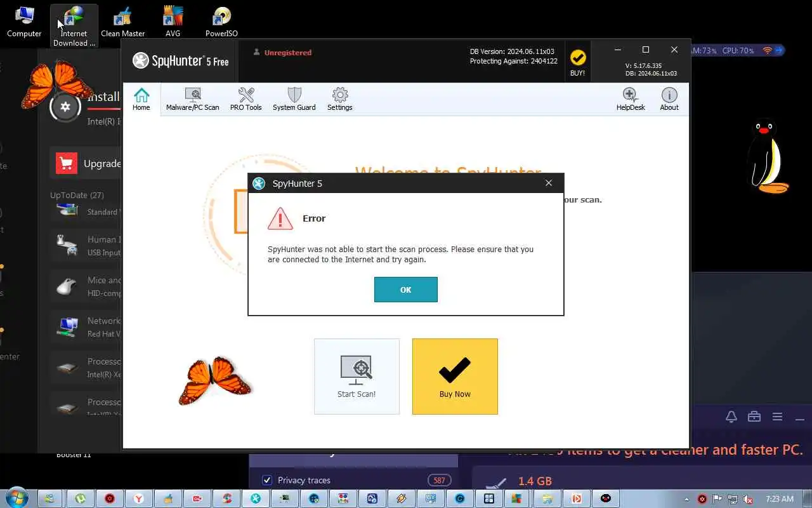The width and height of the screenshot is (812, 508).
Task: Click the network tray icon
Action: (x=733, y=499)
